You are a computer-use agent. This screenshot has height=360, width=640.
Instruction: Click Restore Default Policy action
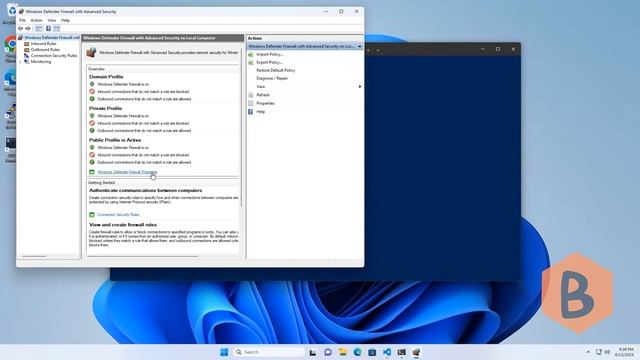[x=276, y=70]
